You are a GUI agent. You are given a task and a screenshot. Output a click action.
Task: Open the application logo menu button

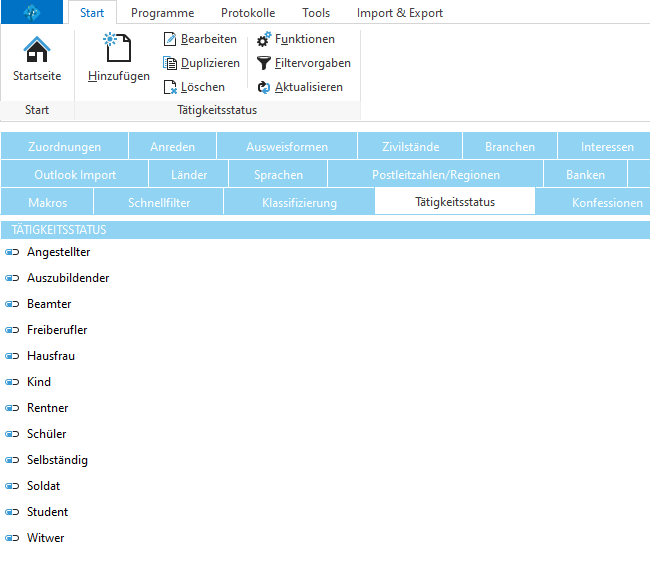pos(32,12)
